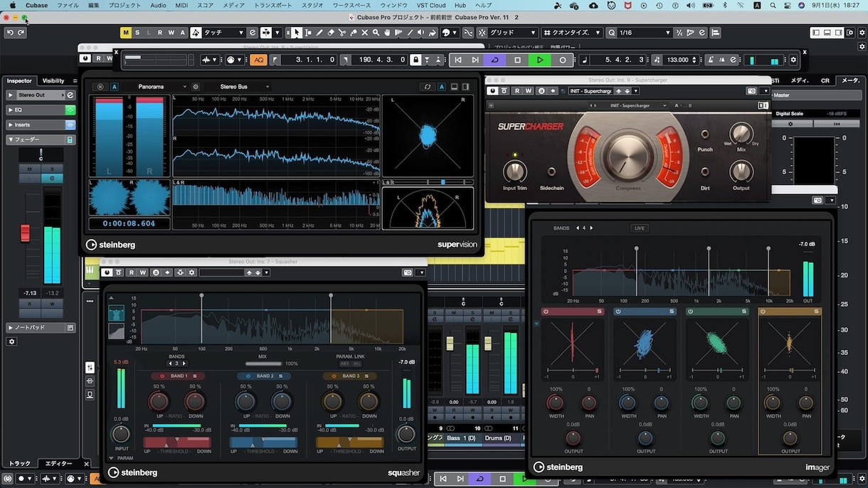Bypass the Squasher plugin power button
Screen dimensions: 868x488
[107, 272]
